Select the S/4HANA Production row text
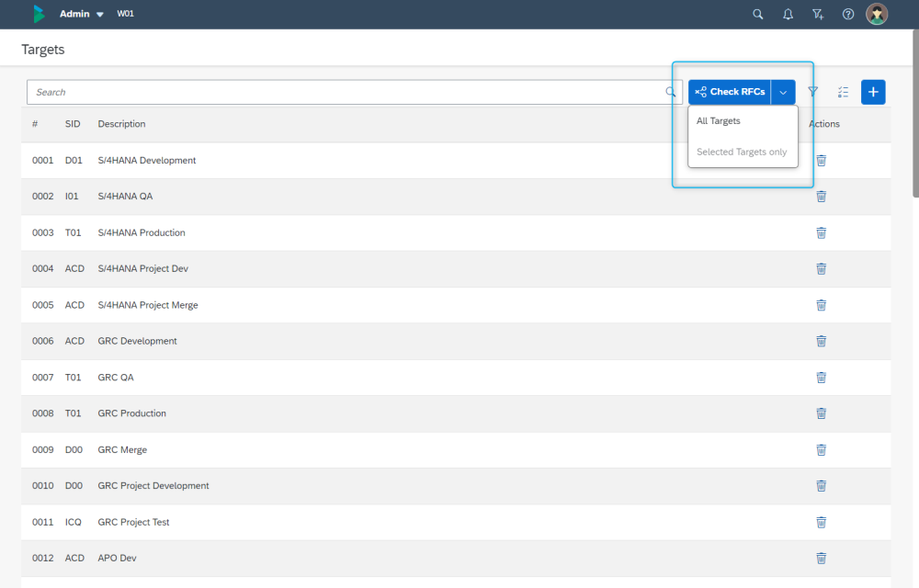The height and width of the screenshot is (588, 919). tap(142, 232)
